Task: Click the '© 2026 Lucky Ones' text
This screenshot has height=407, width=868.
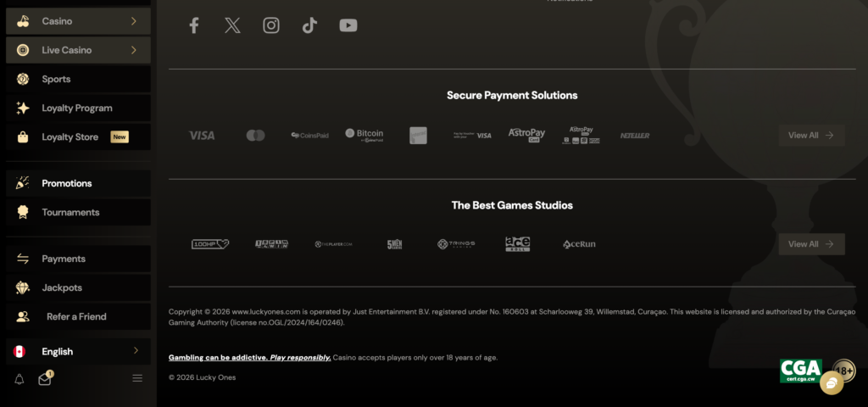Action: (x=202, y=377)
